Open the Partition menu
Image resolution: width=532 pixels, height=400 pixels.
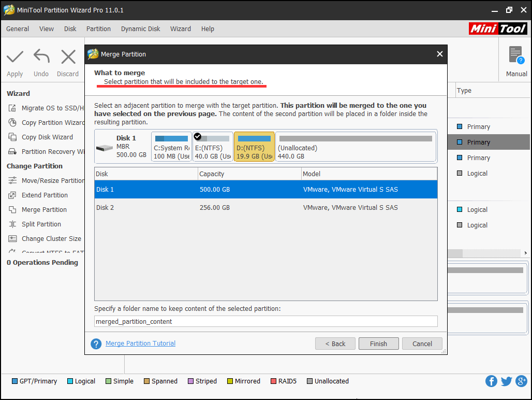click(x=98, y=29)
